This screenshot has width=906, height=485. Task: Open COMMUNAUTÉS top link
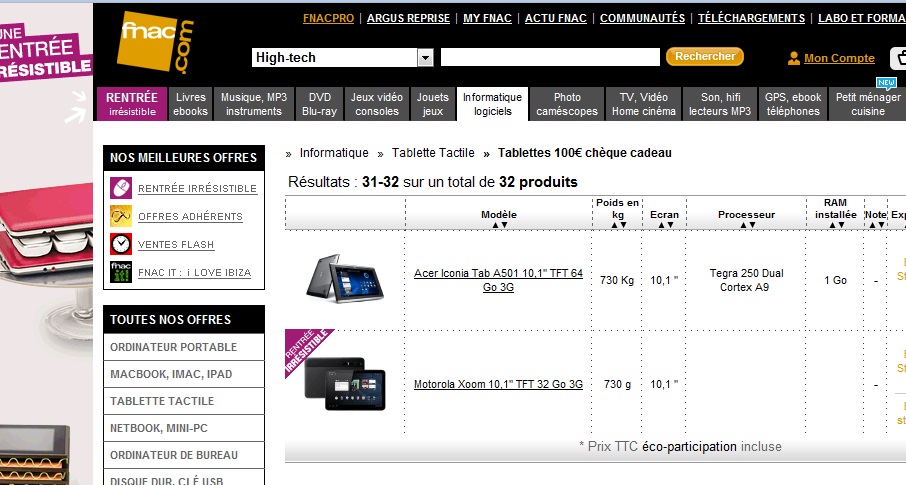point(642,18)
